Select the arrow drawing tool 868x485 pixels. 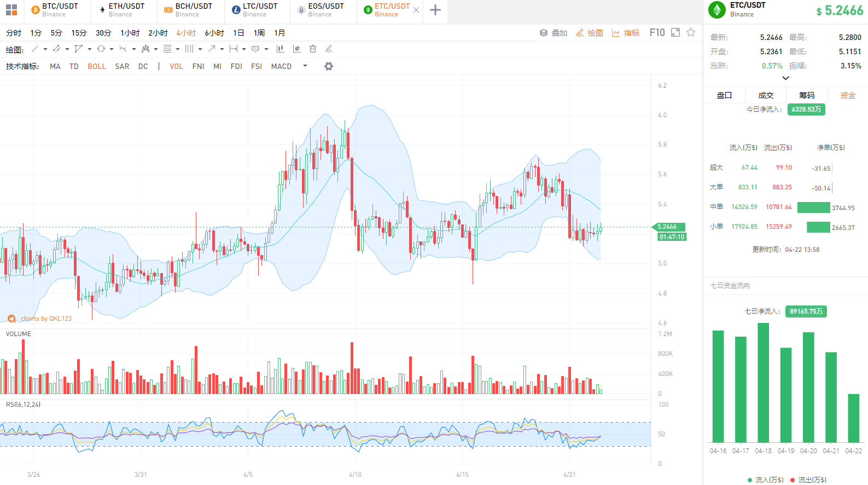(212, 49)
